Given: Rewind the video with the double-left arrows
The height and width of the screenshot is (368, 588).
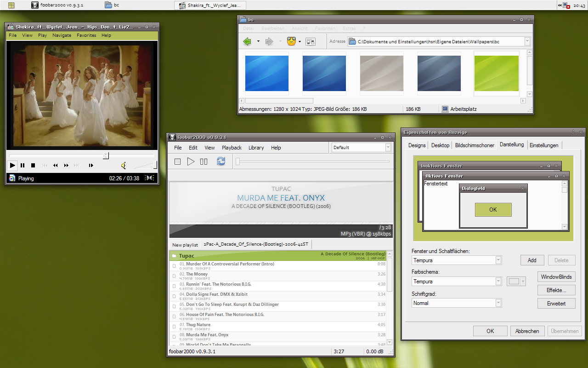Looking at the screenshot, I should (x=56, y=165).
